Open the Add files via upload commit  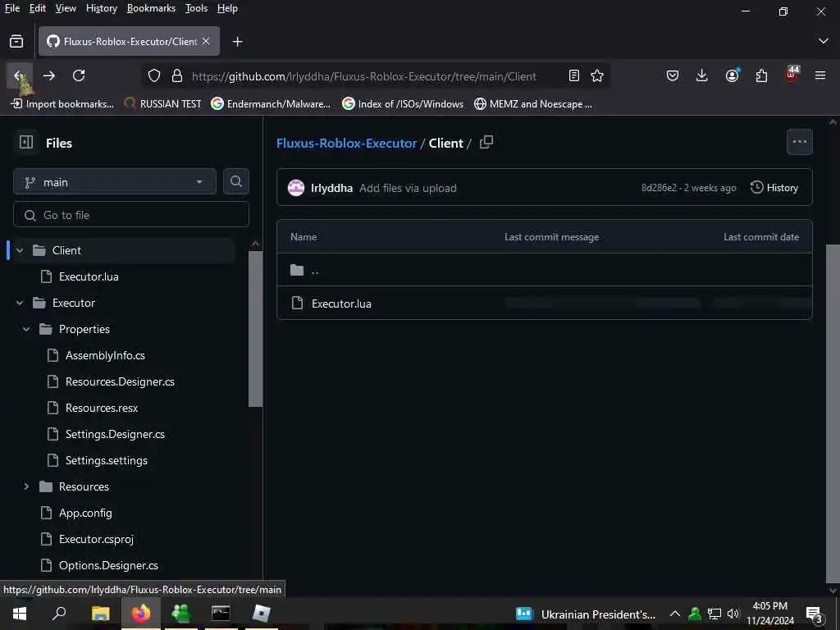tap(408, 188)
